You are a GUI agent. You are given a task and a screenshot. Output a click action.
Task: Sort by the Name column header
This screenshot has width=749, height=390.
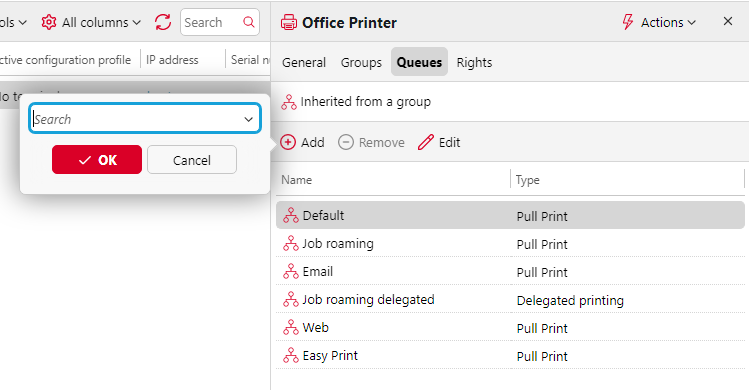coord(297,180)
